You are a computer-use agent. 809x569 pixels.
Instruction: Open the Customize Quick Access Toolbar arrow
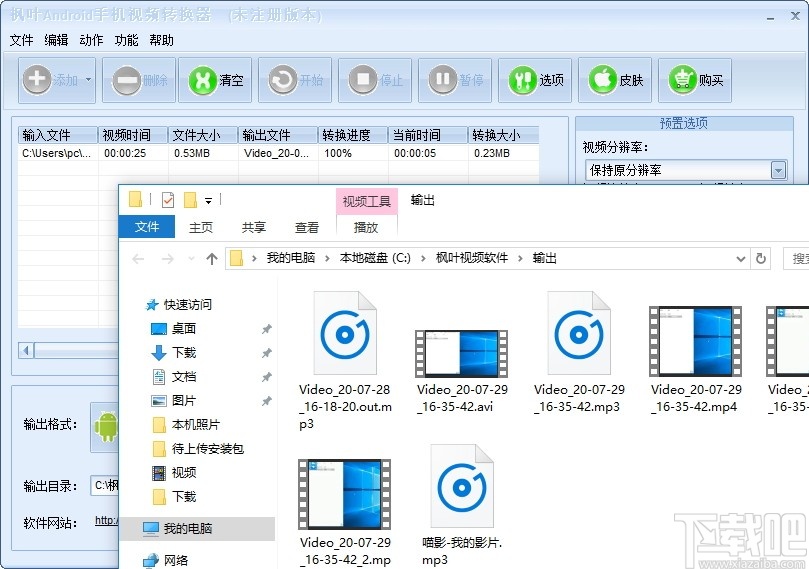[x=208, y=200]
